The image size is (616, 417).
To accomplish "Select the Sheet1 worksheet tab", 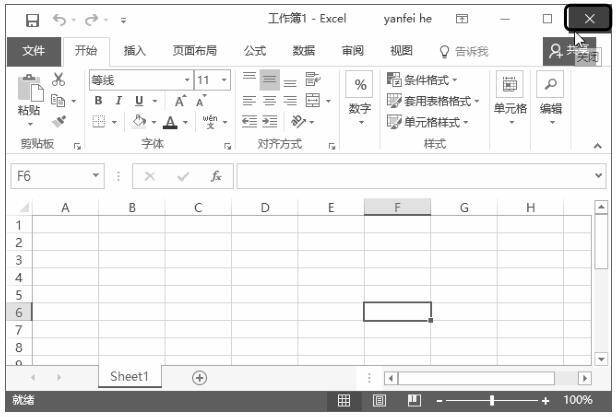I will coord(129,377).
